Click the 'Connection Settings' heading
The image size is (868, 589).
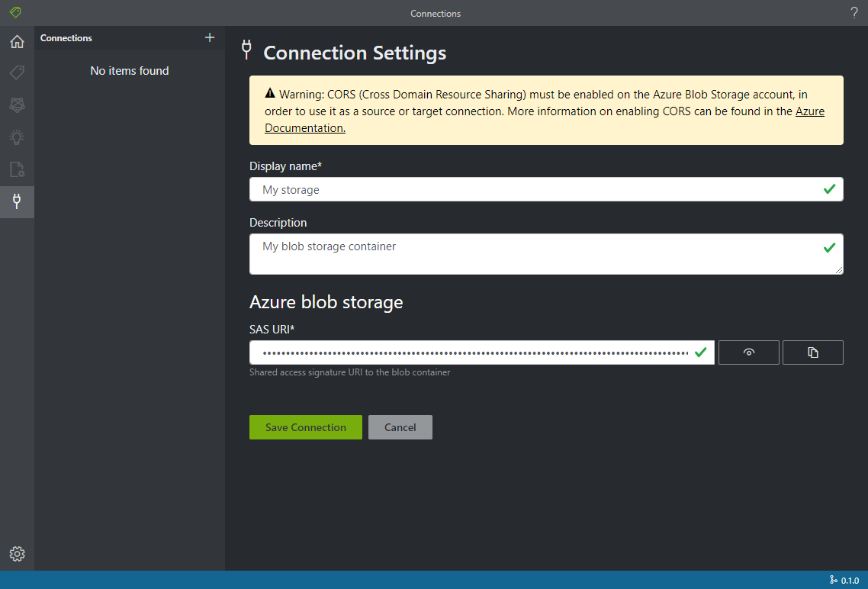(355, 53)
